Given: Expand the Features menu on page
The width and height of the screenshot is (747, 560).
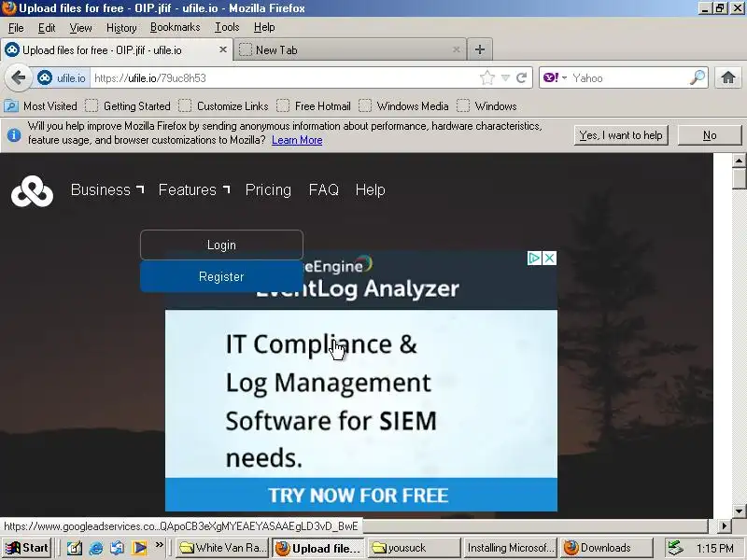Looking at the screenshot, I should (x=194, y=189).
